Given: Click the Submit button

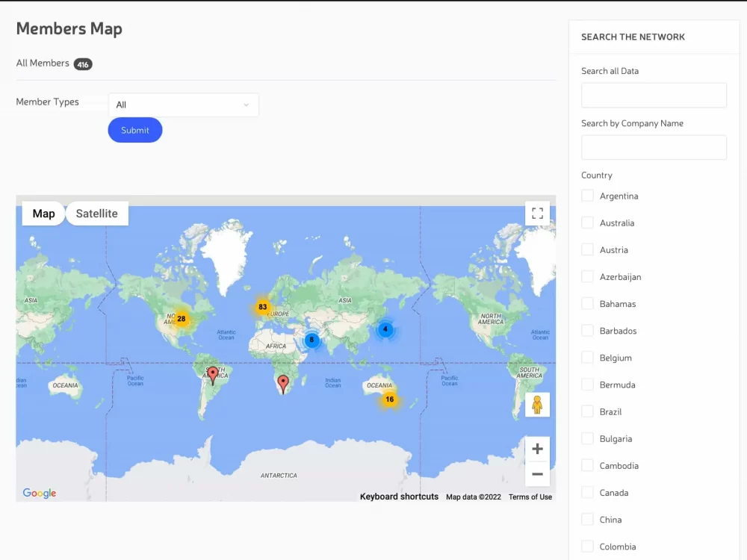Looking at the screenshot, I should pos(134,130).
